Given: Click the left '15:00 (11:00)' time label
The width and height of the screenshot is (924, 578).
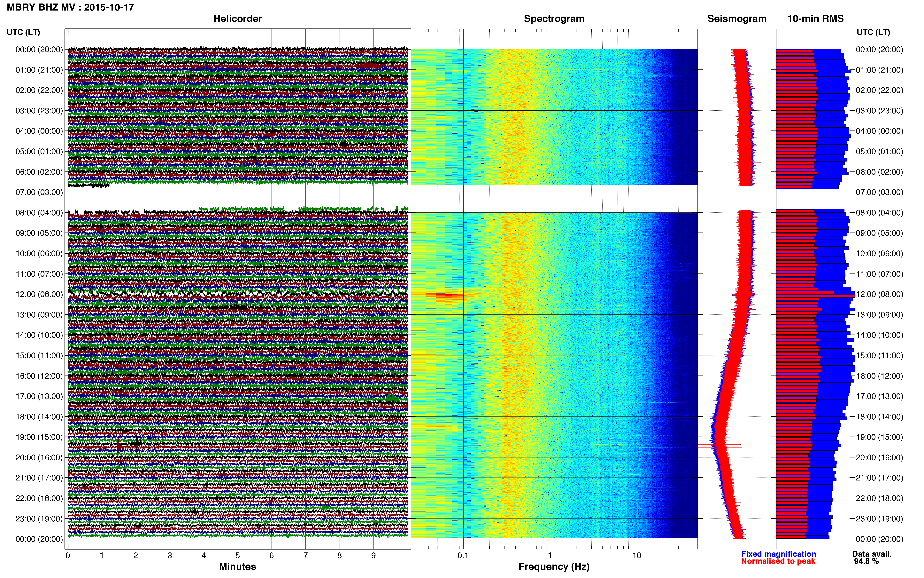Looking at the screenshot, I should pos(39,355).
